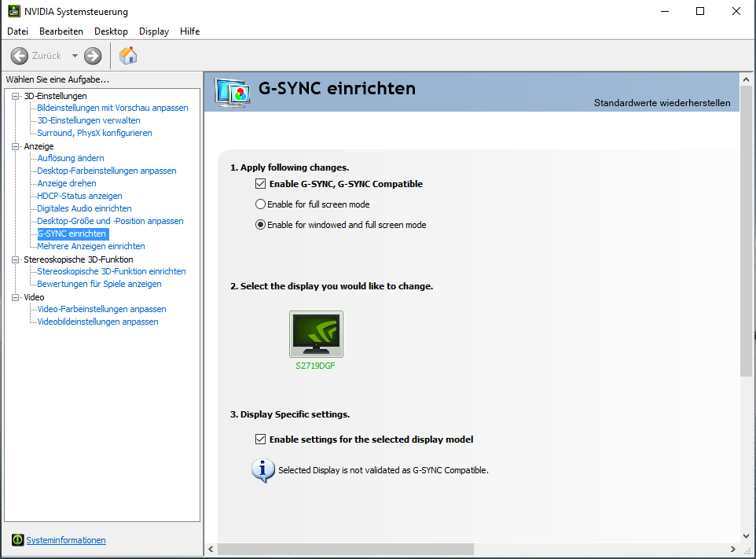Select Enable for windowed and full screen mode
This screenshot has width=756, height=559.
(x=260, y=224)
